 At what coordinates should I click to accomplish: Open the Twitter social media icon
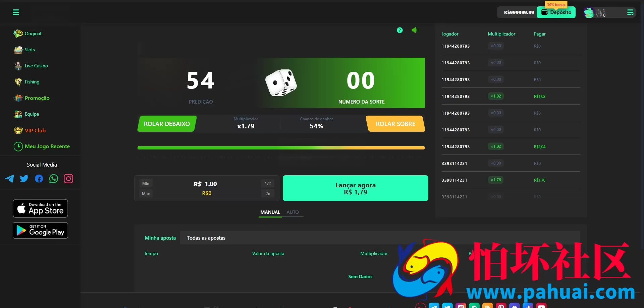click(x=24, y=179)
